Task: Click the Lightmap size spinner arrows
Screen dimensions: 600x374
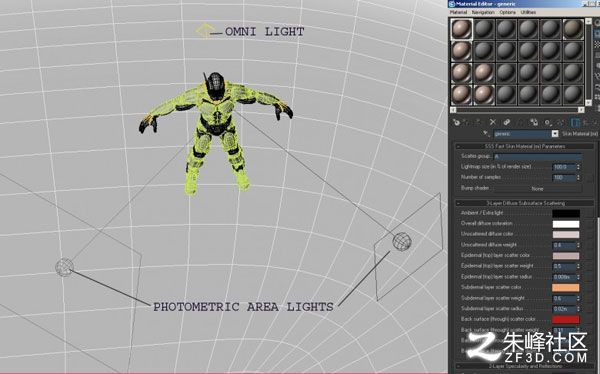Action: [578, 167]
